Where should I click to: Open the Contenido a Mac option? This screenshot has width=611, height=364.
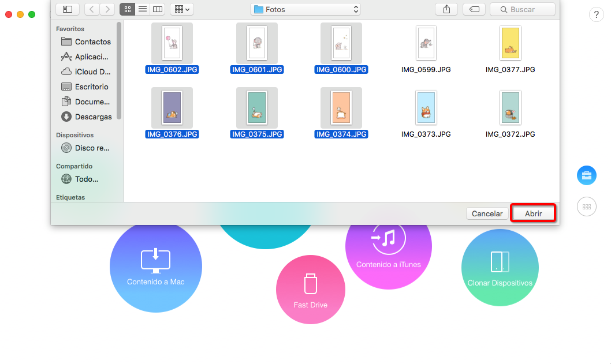pyautogui.click(x=156, y=267)
